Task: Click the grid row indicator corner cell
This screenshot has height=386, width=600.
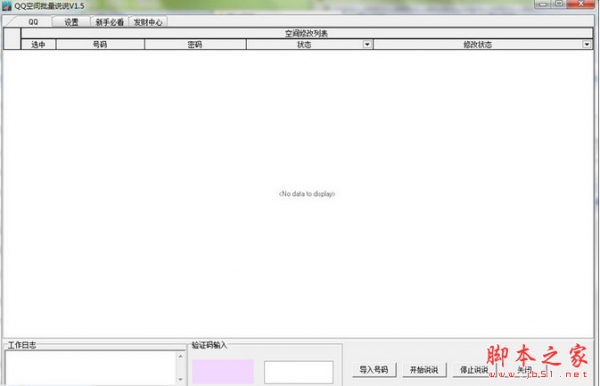Action: click(x=12, y=39)
